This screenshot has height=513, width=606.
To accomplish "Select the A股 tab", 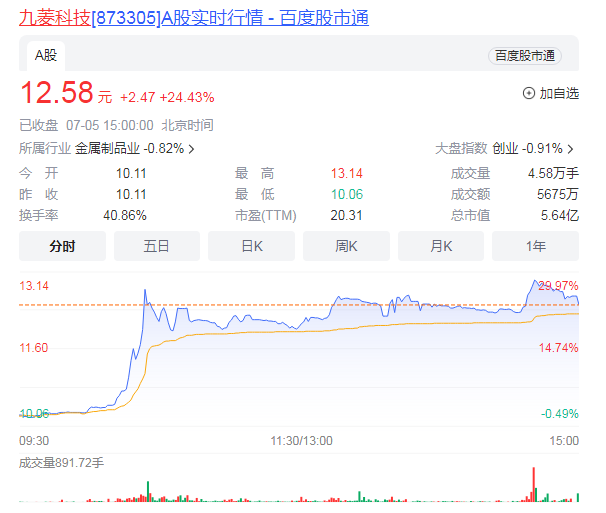I will (46, 56).
